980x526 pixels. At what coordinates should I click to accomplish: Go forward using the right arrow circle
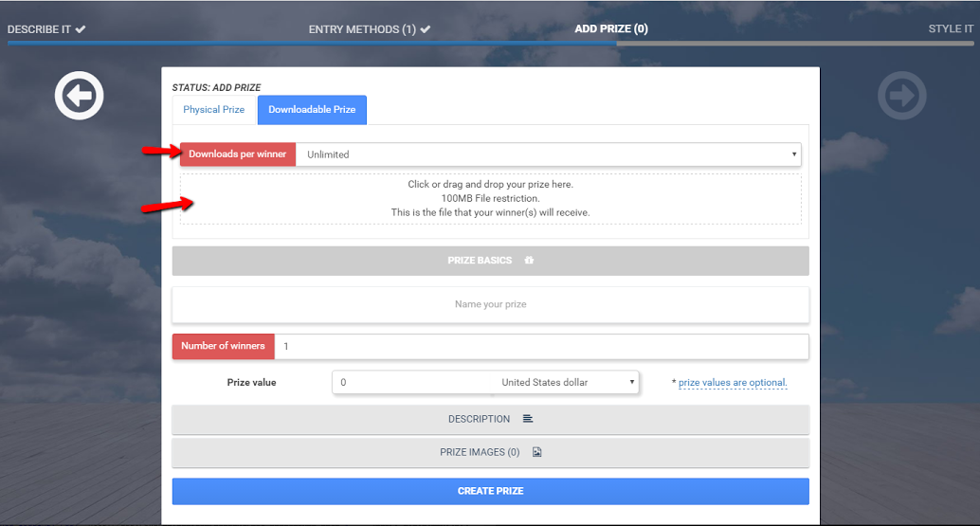902,96
